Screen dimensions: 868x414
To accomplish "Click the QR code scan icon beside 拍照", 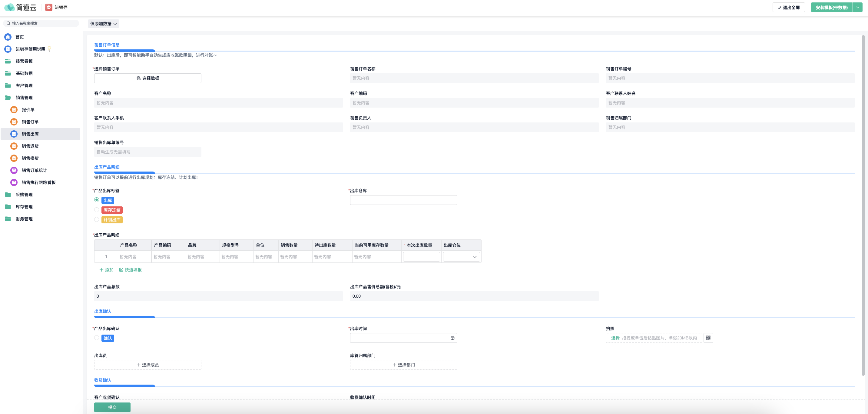I will tap(708, 338).
